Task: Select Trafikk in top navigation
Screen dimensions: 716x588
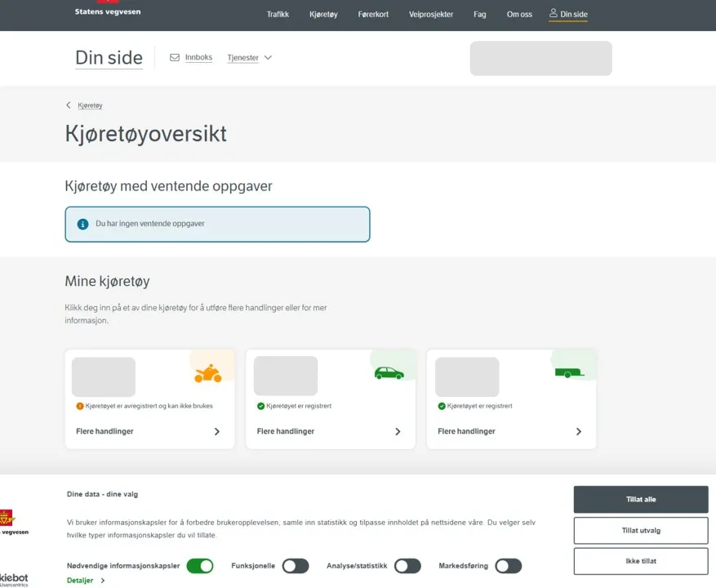Action: coord(278,14)
